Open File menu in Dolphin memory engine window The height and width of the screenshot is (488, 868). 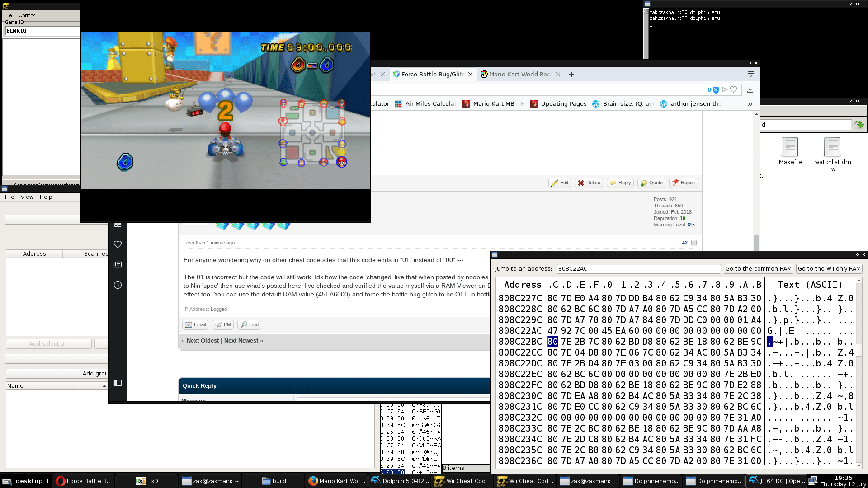(x=9, y=197)
